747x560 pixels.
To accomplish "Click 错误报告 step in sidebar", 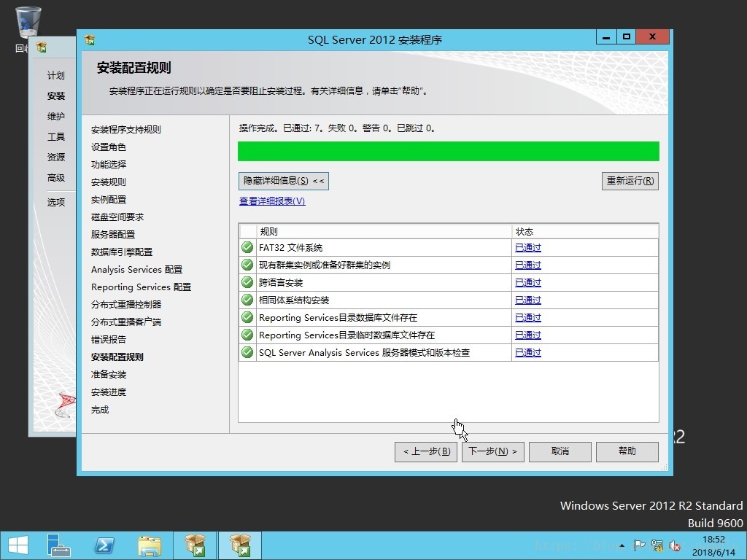I will pyautogui.click(x=109, y=340).
